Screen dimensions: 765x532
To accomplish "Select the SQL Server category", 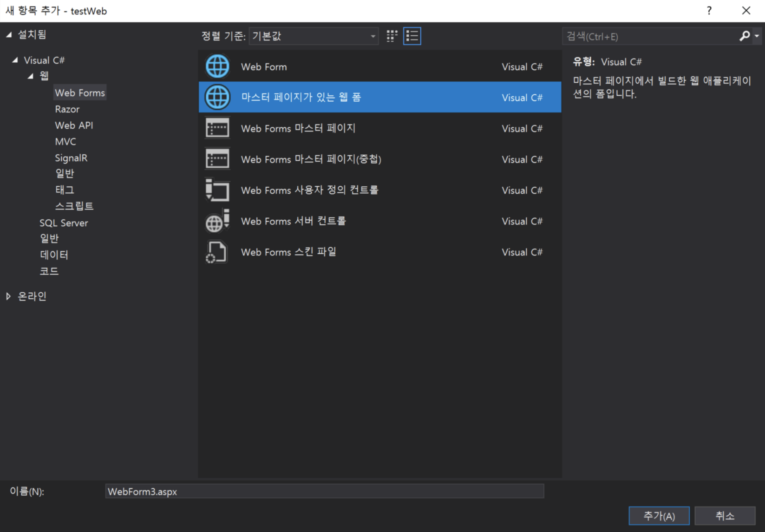I will [x=64, y=223].
